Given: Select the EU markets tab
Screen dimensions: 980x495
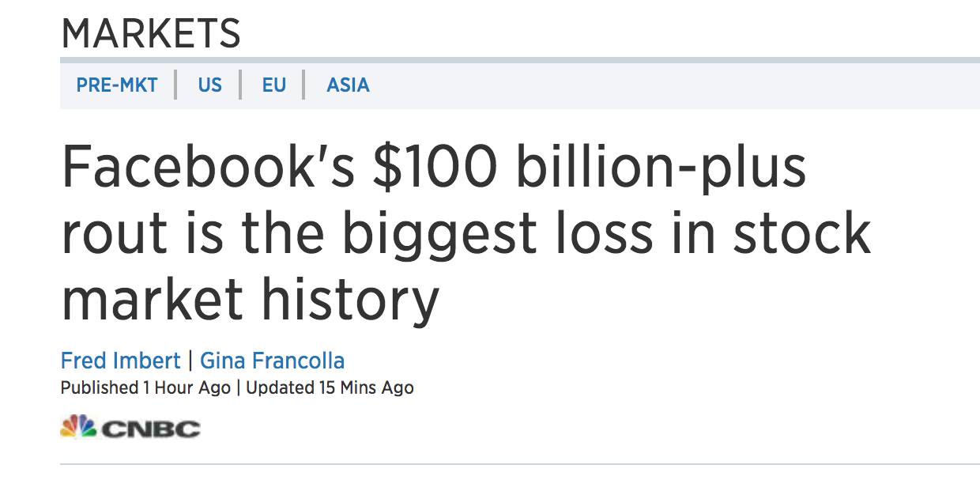Looking at the screenshot, I should [273, 85].
